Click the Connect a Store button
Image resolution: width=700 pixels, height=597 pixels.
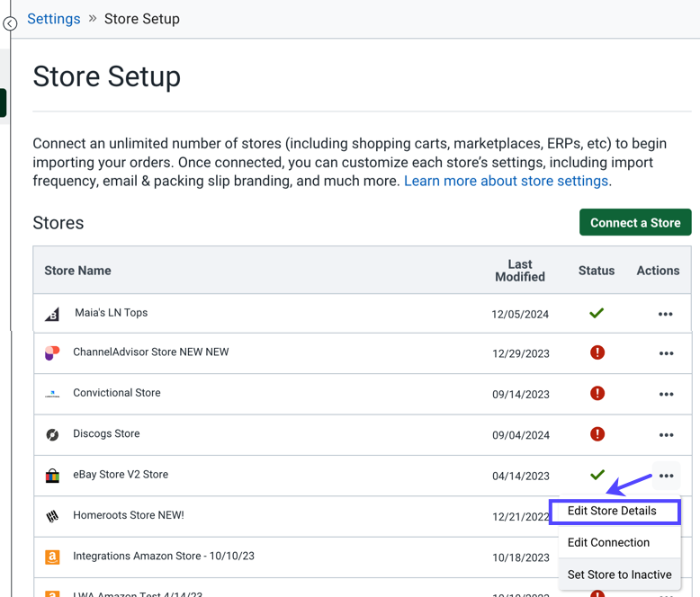coord(635,222)
